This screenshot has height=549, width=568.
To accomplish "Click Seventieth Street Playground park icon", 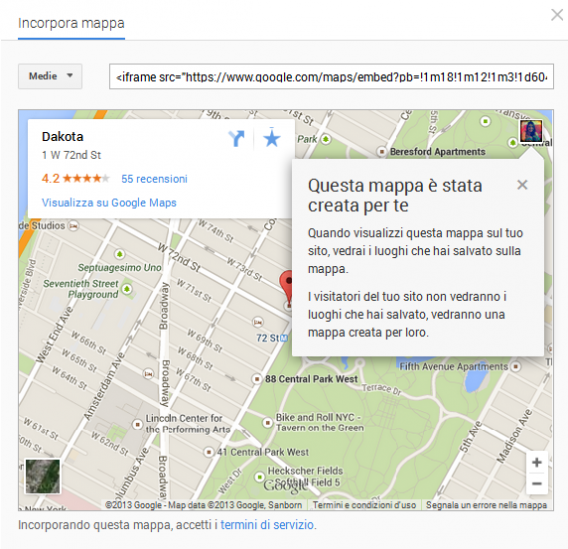I will tap(127, 289).
